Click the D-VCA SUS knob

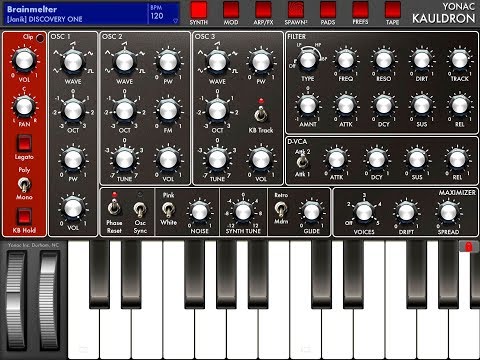click(417, 160)
